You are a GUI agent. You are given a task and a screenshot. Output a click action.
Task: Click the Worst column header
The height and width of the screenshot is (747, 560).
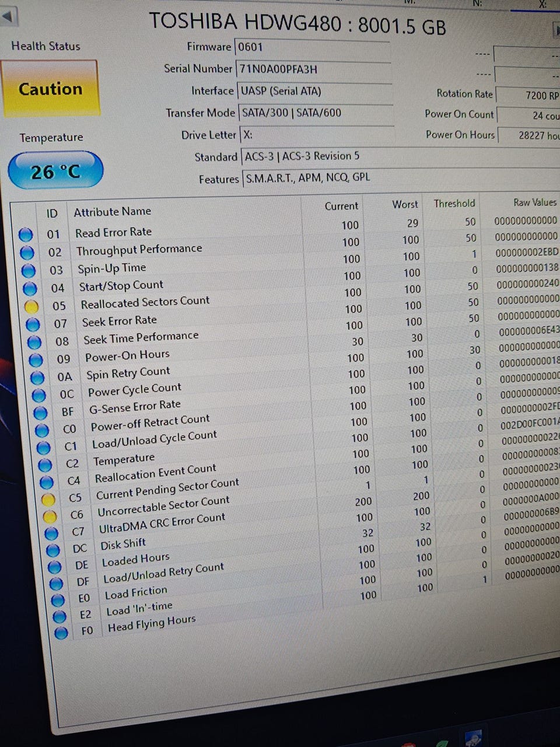point(405,204)
